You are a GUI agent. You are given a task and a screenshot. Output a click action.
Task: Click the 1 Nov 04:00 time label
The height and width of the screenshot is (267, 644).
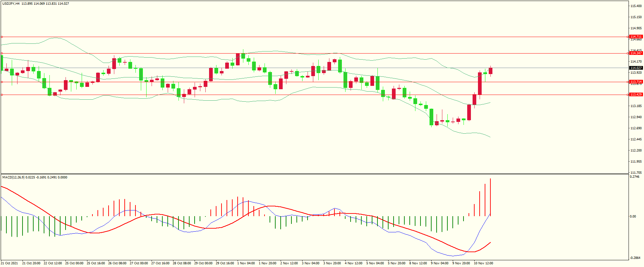[246, 263]
